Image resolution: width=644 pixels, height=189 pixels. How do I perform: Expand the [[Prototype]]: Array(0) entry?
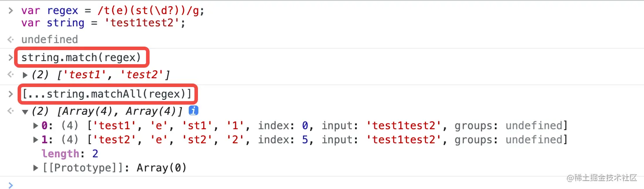tap(36, 168)
